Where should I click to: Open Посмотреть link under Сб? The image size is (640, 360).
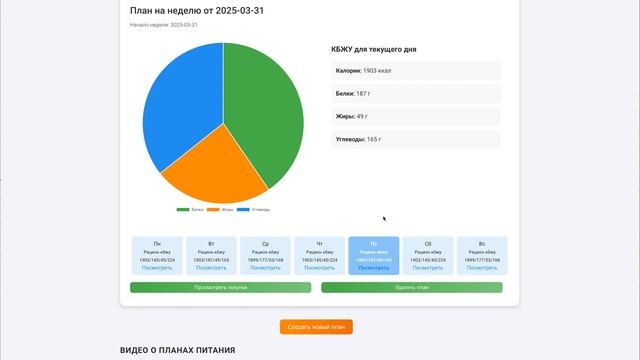coord(428,268)
